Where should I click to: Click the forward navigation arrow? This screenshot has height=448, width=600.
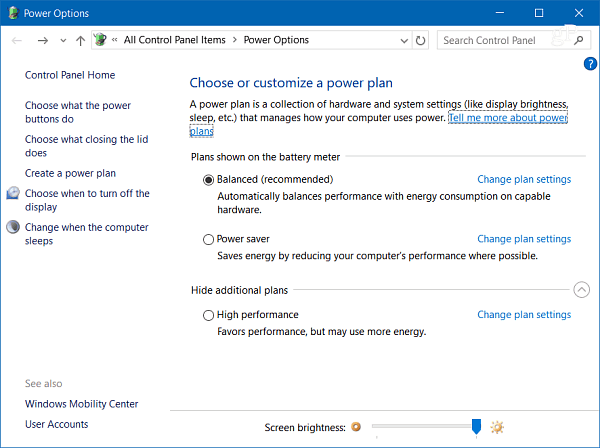pos(43,40)
